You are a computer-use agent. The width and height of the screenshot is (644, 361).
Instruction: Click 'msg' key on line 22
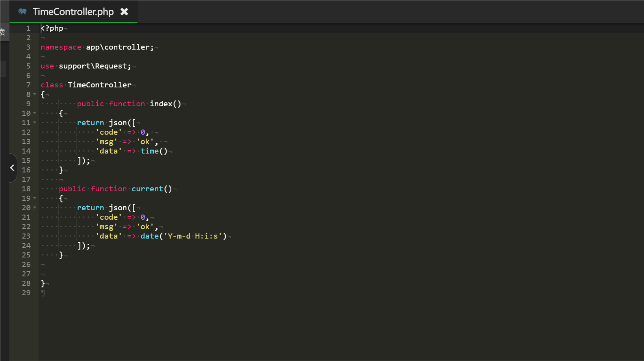106,227
